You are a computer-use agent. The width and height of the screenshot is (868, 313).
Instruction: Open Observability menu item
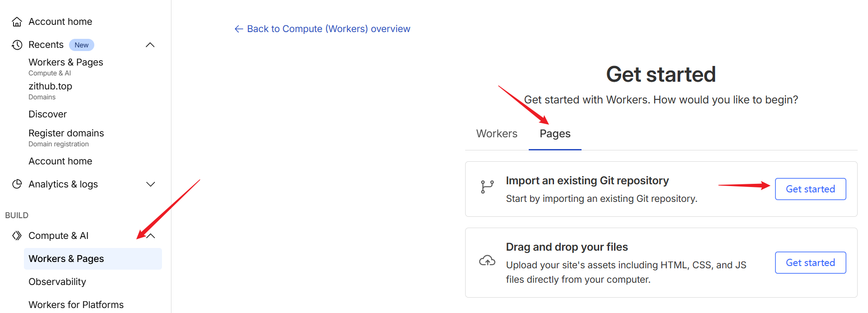[x=57, y=282]
